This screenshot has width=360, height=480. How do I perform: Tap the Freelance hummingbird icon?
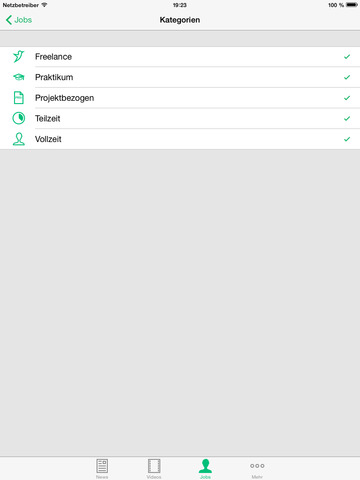19,56
